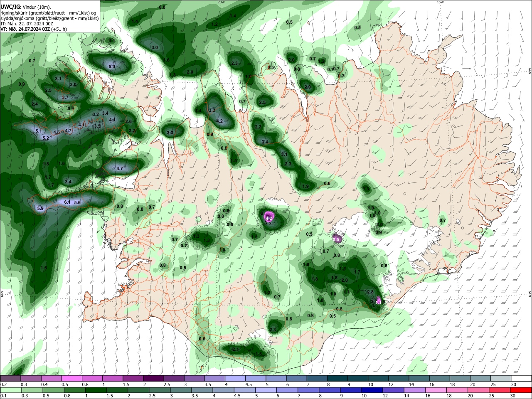Screen dimensions: 532x399
Task: Click the 'IT: Mán. 22. 07. 2024 00Z' line
Action: coord(27,24)
